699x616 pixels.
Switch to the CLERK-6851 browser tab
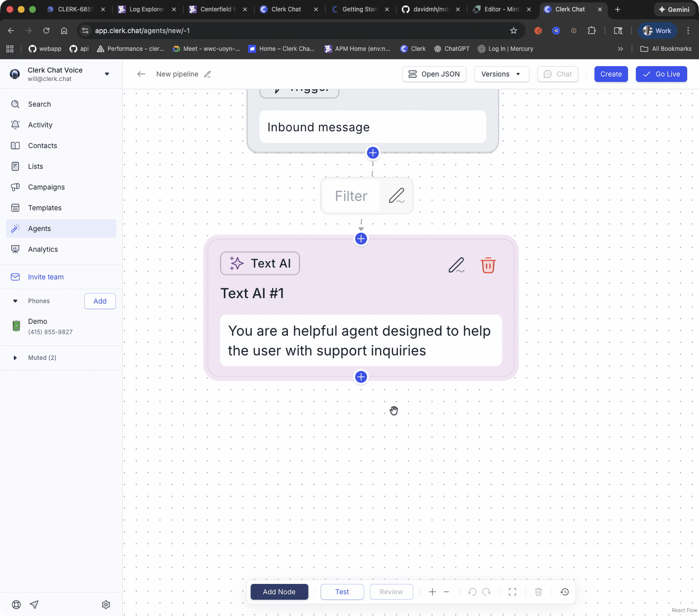pos(75,9)
